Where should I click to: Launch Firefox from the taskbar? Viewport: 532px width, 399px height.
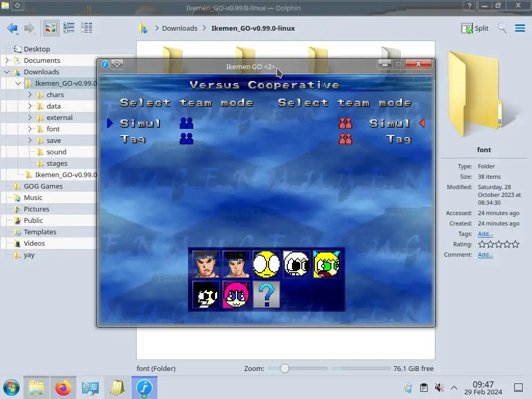point(63,388)
